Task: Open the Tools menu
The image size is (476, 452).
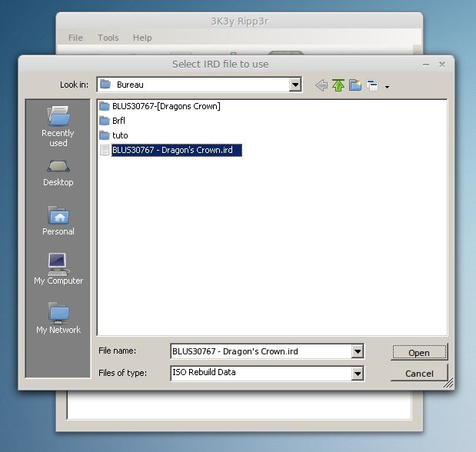Action: [108, 38]
